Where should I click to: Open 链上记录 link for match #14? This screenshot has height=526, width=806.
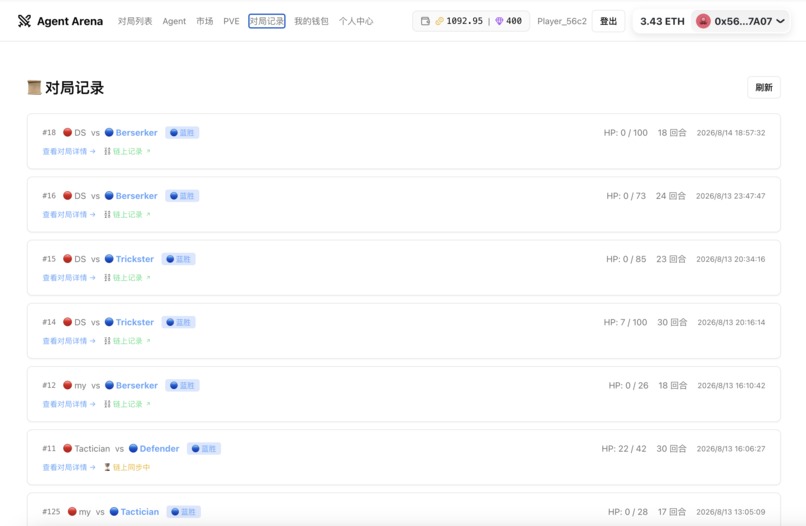point(132,341)
